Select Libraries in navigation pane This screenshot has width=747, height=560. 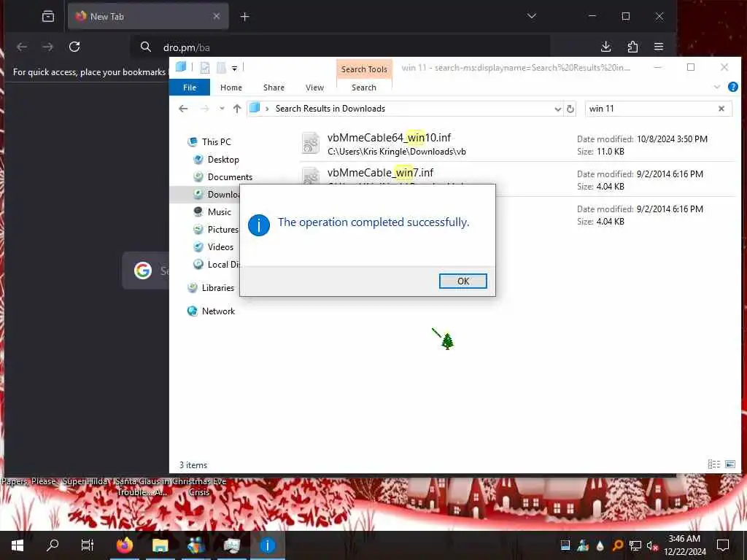[217, 287]
